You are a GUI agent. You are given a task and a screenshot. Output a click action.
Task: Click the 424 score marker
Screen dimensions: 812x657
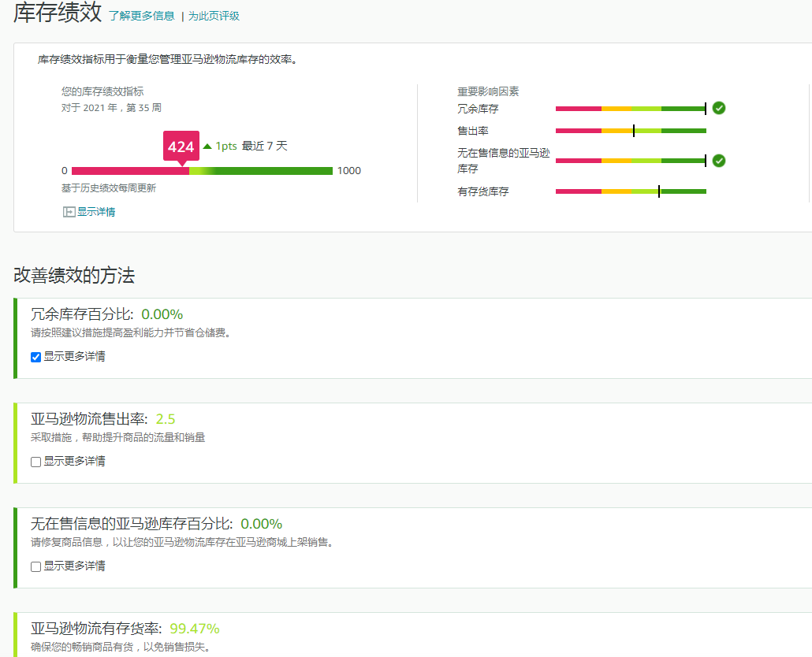(x=181, y=147)
